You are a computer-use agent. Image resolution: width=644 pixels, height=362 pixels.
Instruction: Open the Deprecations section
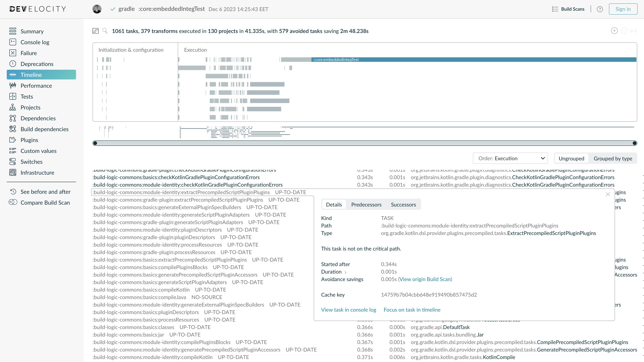37,64
